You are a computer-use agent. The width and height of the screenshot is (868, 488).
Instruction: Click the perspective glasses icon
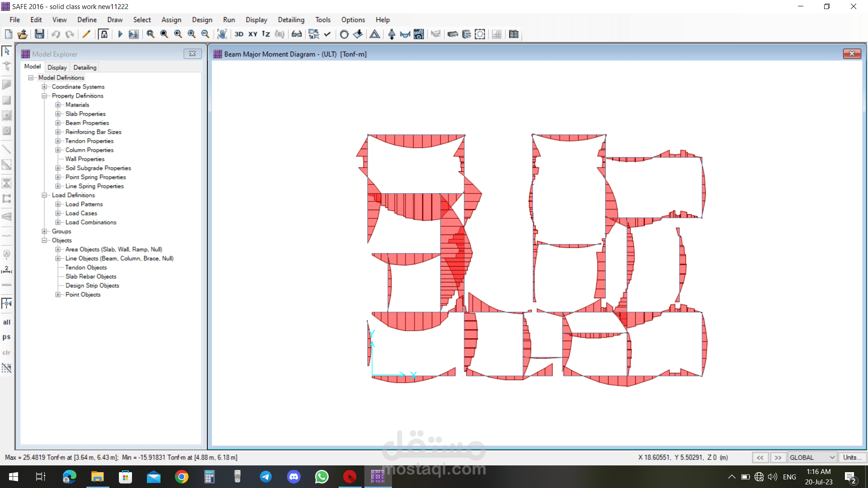coord(297,34)
